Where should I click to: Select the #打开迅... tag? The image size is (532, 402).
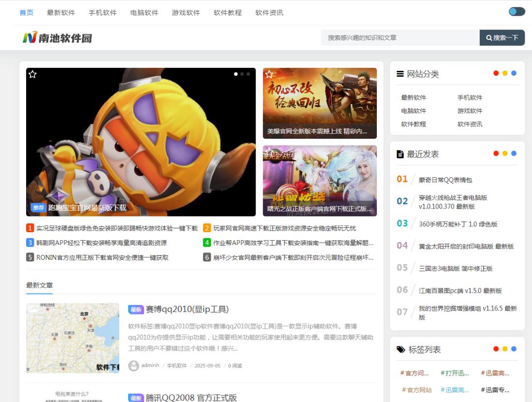point(455,373)
